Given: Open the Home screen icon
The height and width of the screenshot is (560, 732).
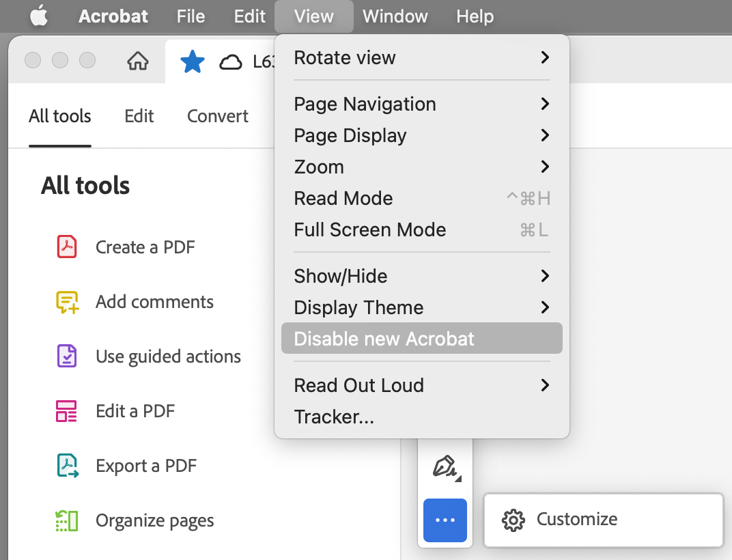Looking at the screenshot, I should tap(138, 61).
